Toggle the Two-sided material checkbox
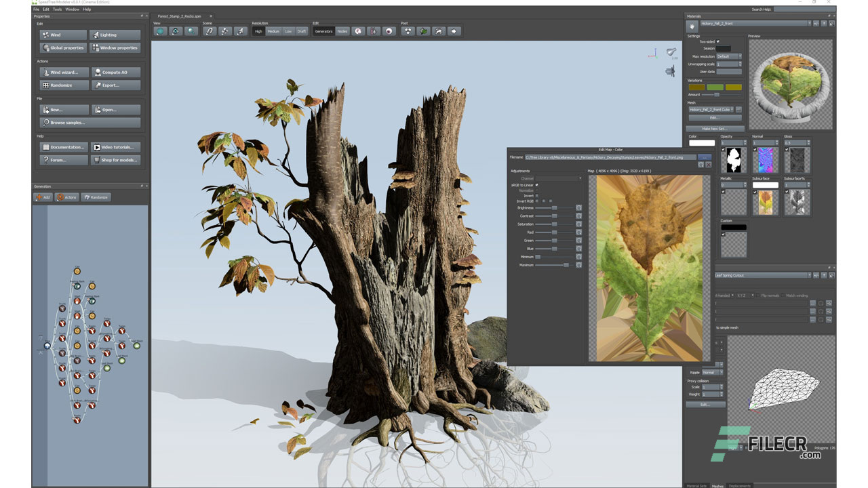Image resolution: width=868 pixels, height=488 pixels. pos(718,41)
